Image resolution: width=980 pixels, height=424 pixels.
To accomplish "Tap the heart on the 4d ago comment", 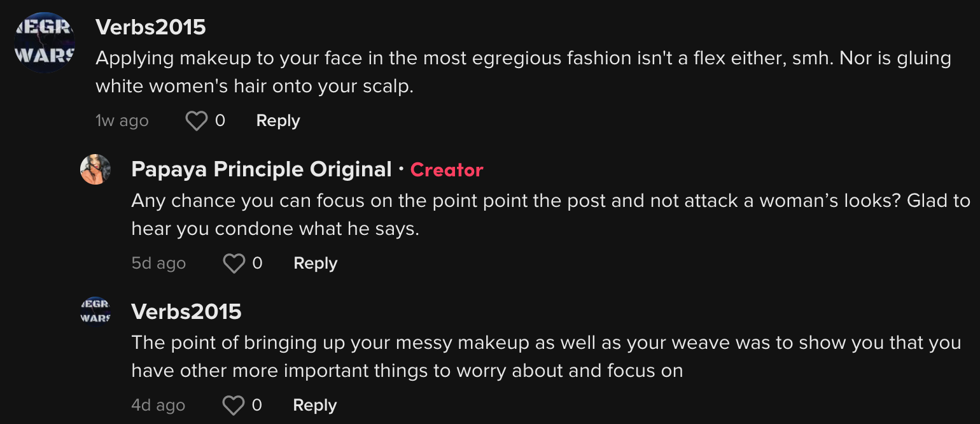I will 234,406.
